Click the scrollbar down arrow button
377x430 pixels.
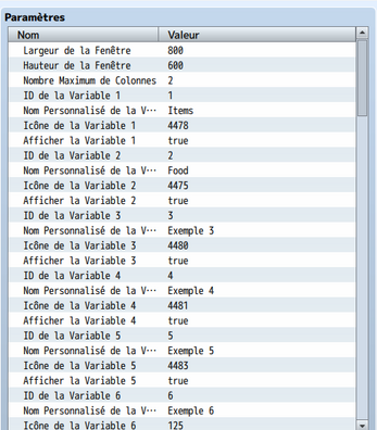(362, 425)
